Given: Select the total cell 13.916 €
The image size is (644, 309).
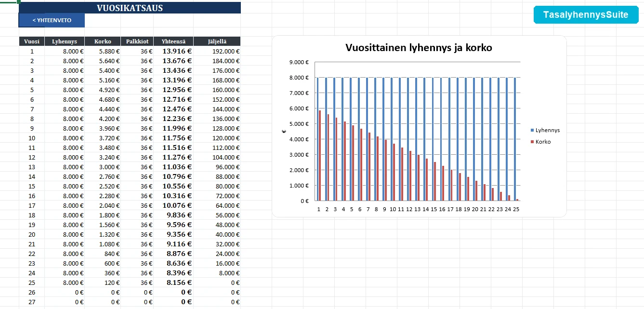Looking at the screenshot, I should 173,51.
